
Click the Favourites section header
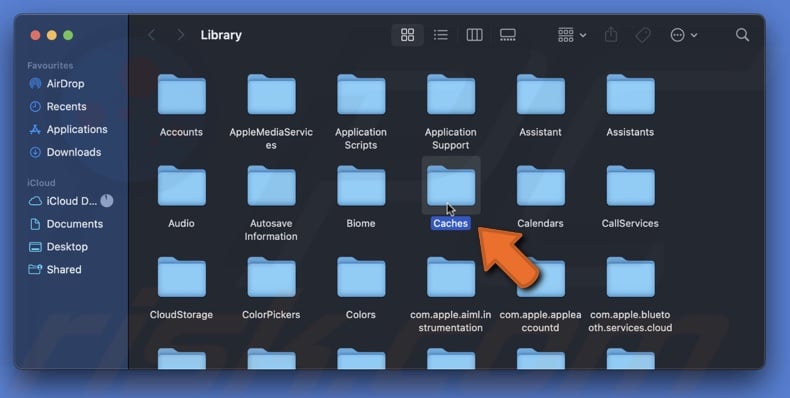coord(50,65)
